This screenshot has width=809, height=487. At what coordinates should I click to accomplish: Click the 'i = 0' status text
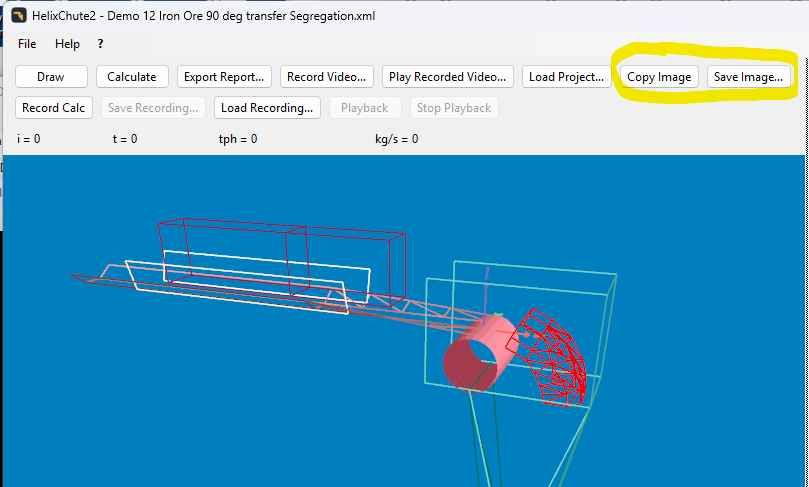point(28,139)
